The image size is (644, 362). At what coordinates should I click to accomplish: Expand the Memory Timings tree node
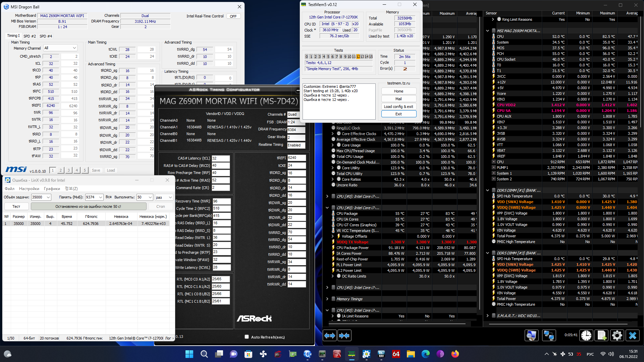click(327, 299)
